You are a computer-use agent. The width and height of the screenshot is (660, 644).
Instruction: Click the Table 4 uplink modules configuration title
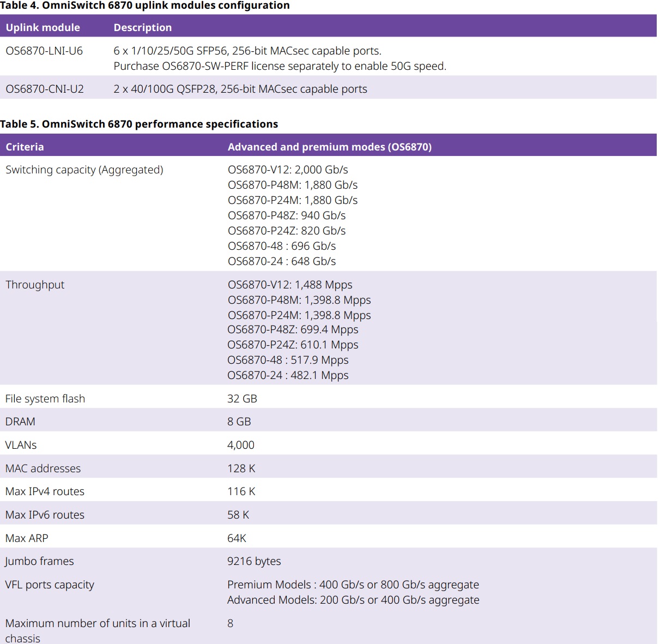(145, 5)
